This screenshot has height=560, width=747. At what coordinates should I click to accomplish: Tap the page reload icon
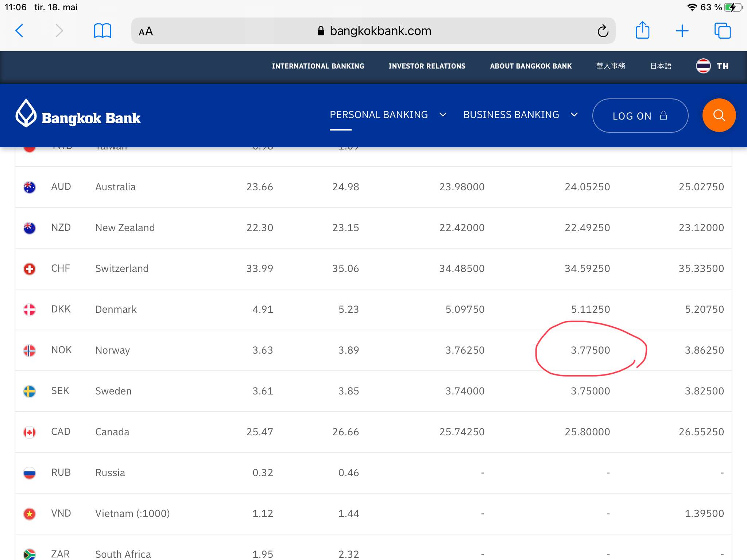coord(603,31)
